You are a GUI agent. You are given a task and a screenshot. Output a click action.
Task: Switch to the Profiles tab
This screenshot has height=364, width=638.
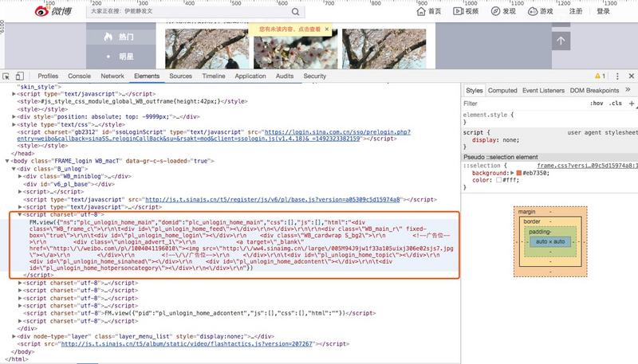[x=48, y=76]
